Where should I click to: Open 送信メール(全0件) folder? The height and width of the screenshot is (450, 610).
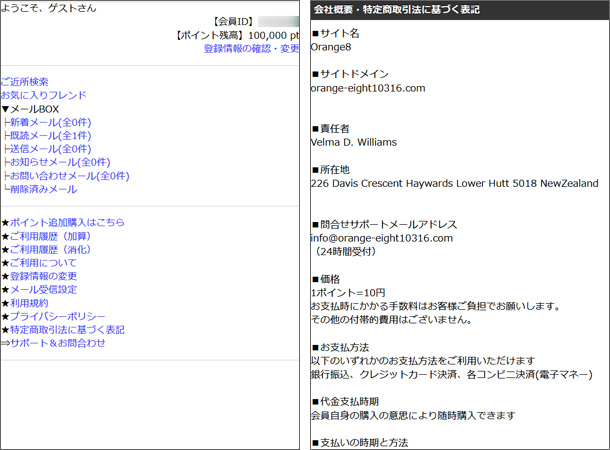tap(50, 149)
